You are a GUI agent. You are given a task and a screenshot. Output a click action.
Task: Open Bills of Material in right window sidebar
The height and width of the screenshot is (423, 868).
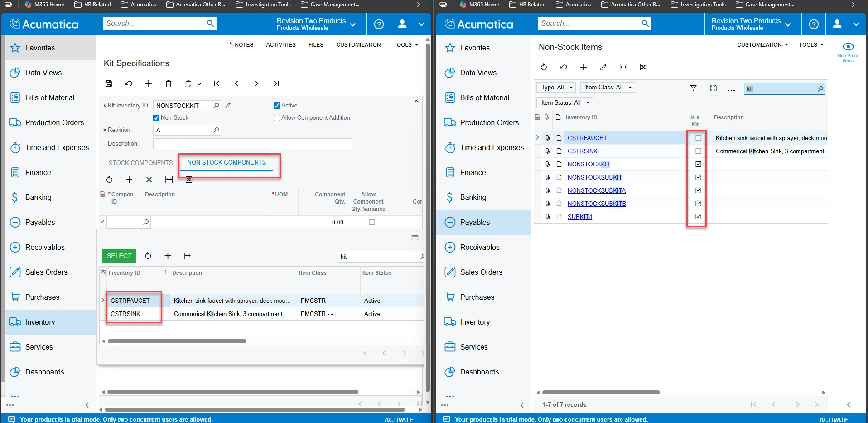point(484,97)
